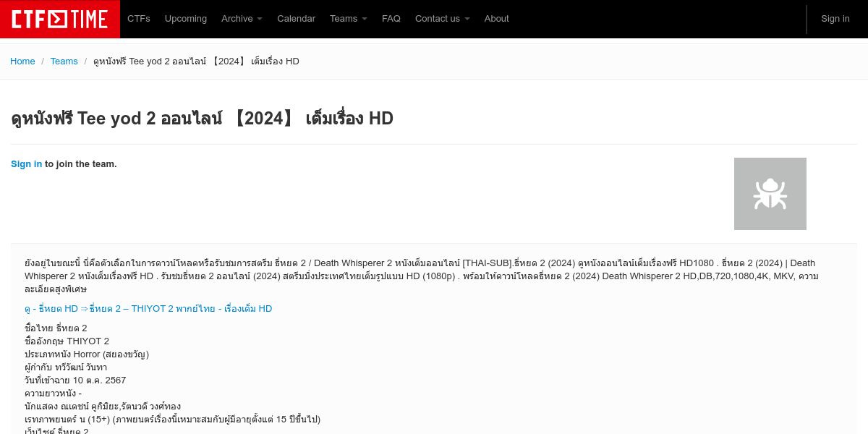
Task: Click Sign in to join the team
Action: (27, 164)
